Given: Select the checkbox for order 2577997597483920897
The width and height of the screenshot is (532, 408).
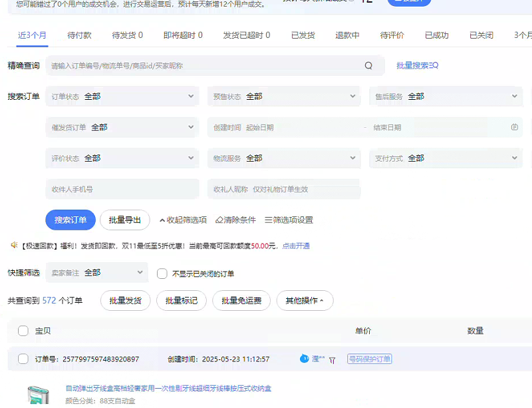Looking at the screenshot, I should click(23, 359).
